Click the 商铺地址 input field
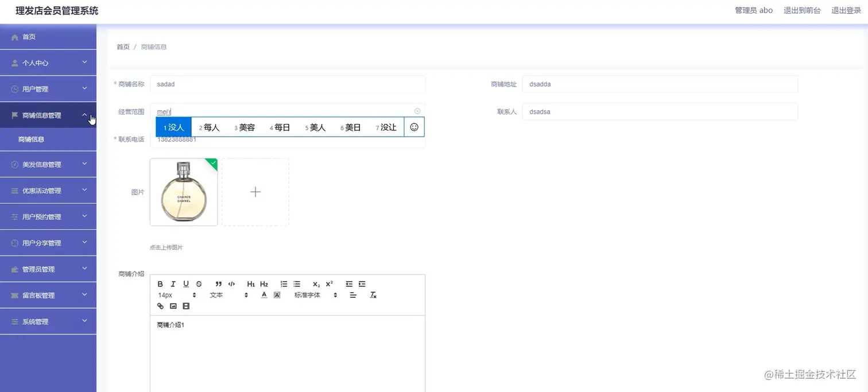This screenshot has height=392, width=868. pyautogui.click(x=660, y=84)
